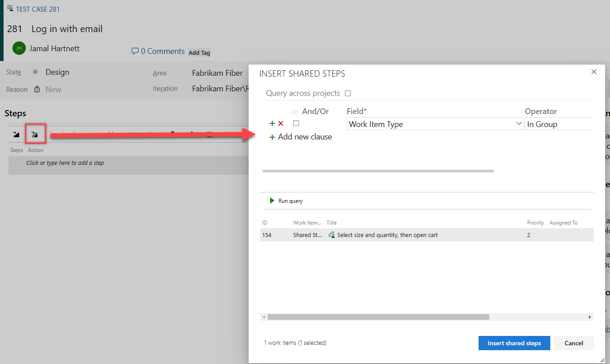Click the 'Shared St...' work item type cell
This screenshot has height=364, width=610.
point(307,235)
